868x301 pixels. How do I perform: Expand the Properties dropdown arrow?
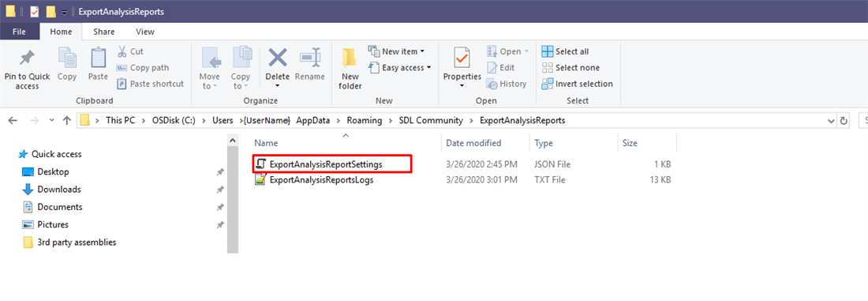coord(462,86)
